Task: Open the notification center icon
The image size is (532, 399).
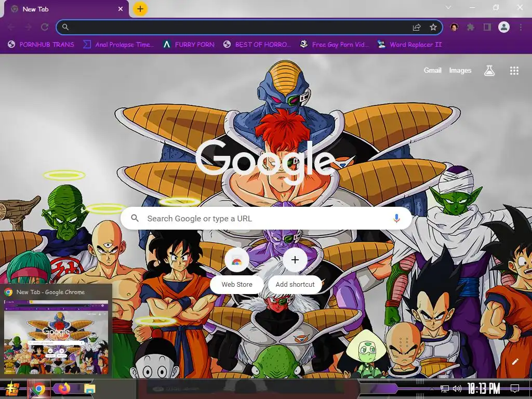Action: click(x=515, y=389)
